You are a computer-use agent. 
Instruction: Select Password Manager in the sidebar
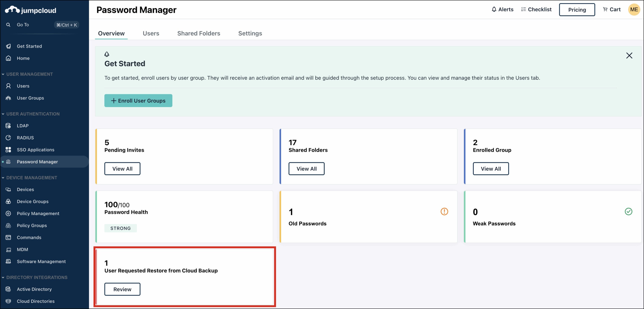coord(45,162)
